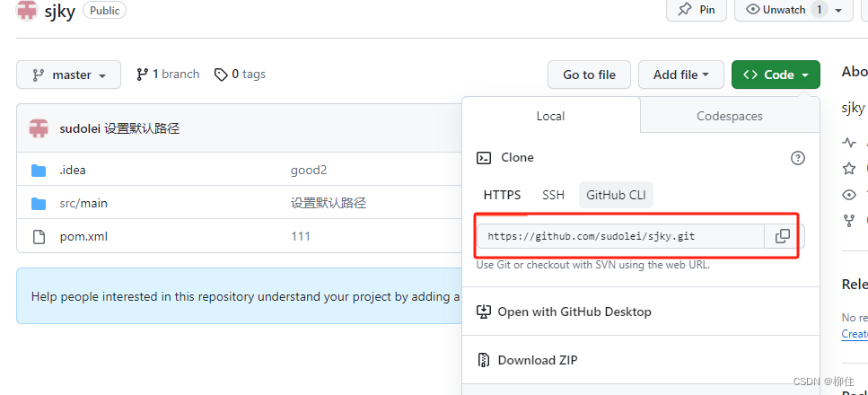Open the master branch dropdown
868x395 pixels.
pos(68,75)
